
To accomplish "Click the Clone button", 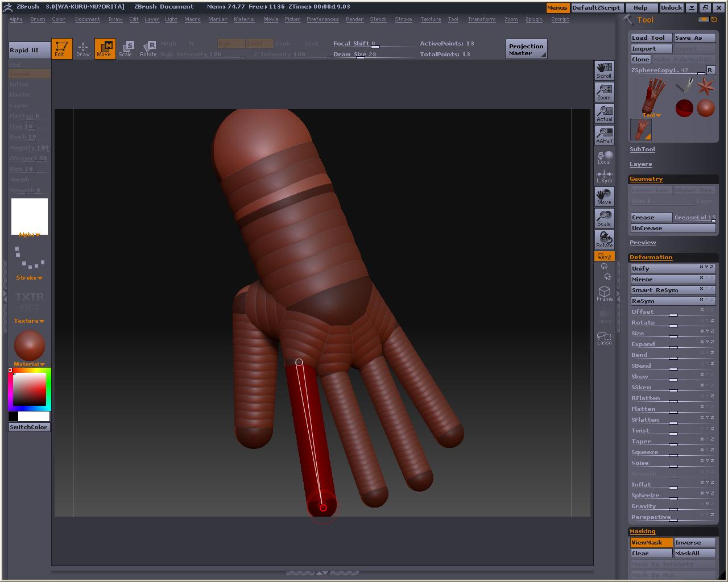I will (x=640, y=59).
